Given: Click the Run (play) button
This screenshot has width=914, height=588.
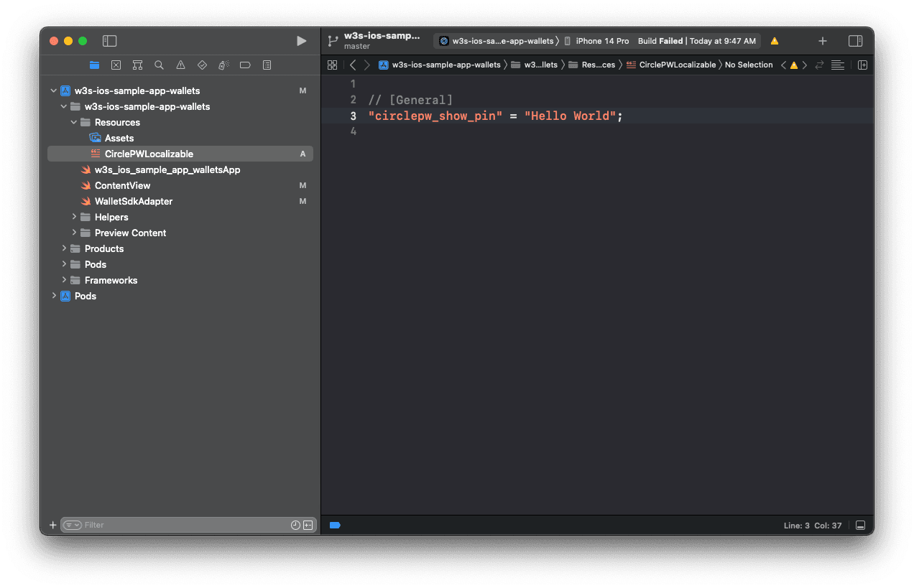Looking at the screenshot, I should pos(301,41).
